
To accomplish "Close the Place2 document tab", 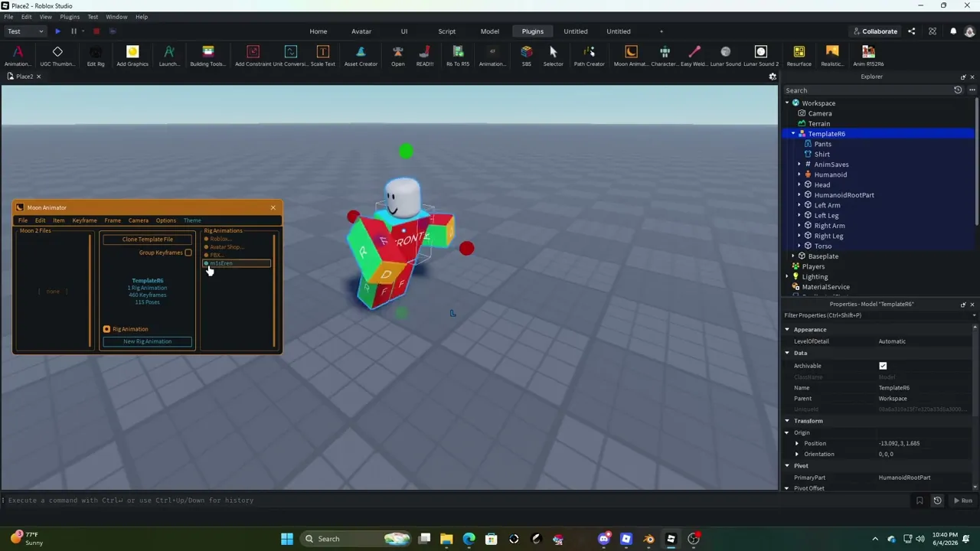I will [x=38, y=77].
